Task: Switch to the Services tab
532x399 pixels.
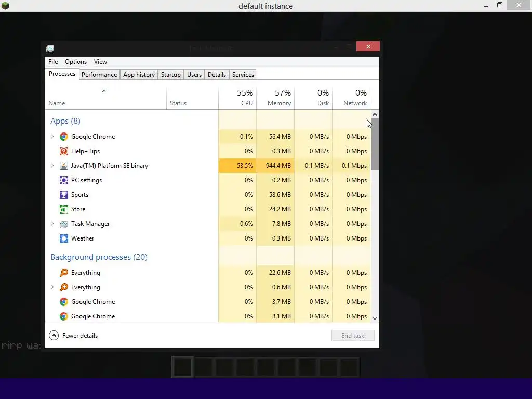Action: click(243, 75)
